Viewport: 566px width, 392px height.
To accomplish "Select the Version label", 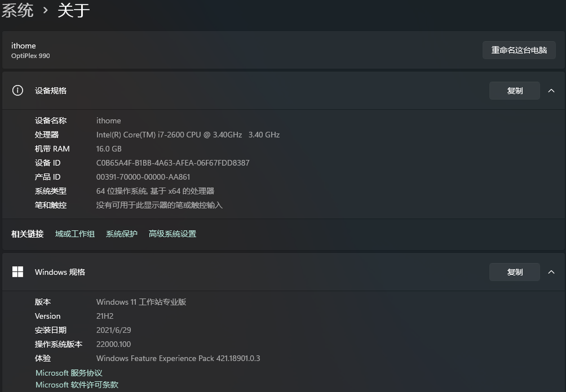I will 48,316.
